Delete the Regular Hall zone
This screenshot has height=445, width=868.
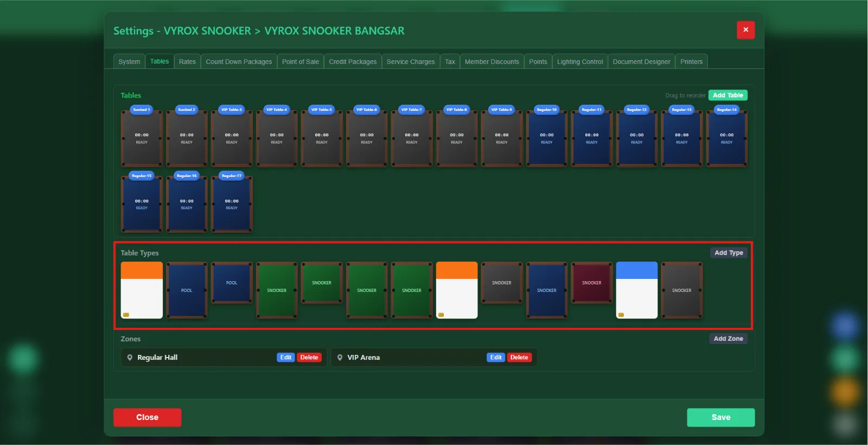pos(309,358)
